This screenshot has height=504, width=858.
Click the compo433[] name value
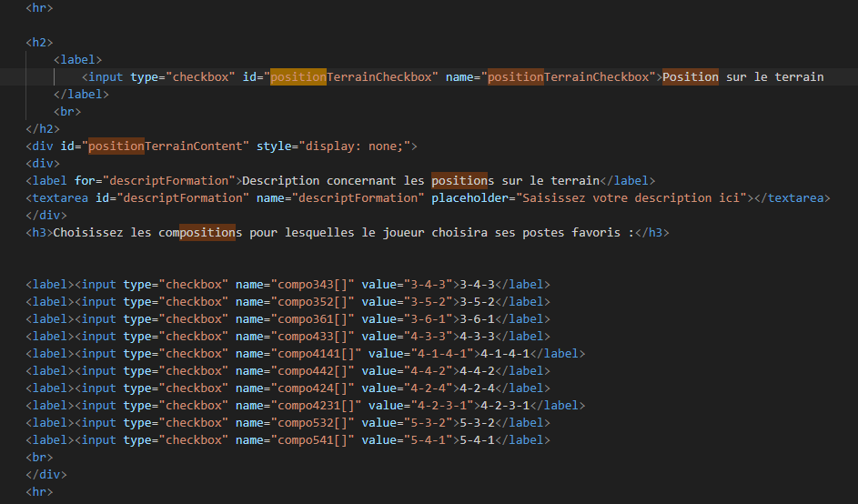pos(312,337)
